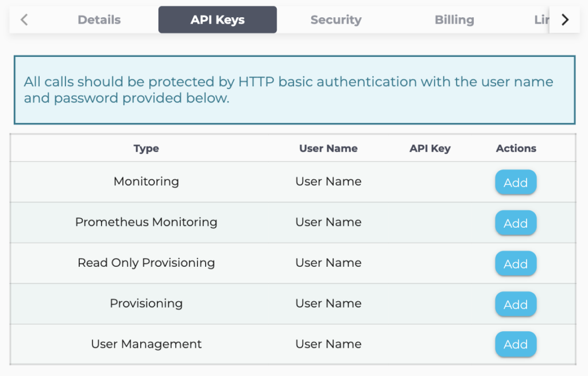
Task: Click the right arrow to reveal more tabs
Action: 564,19
